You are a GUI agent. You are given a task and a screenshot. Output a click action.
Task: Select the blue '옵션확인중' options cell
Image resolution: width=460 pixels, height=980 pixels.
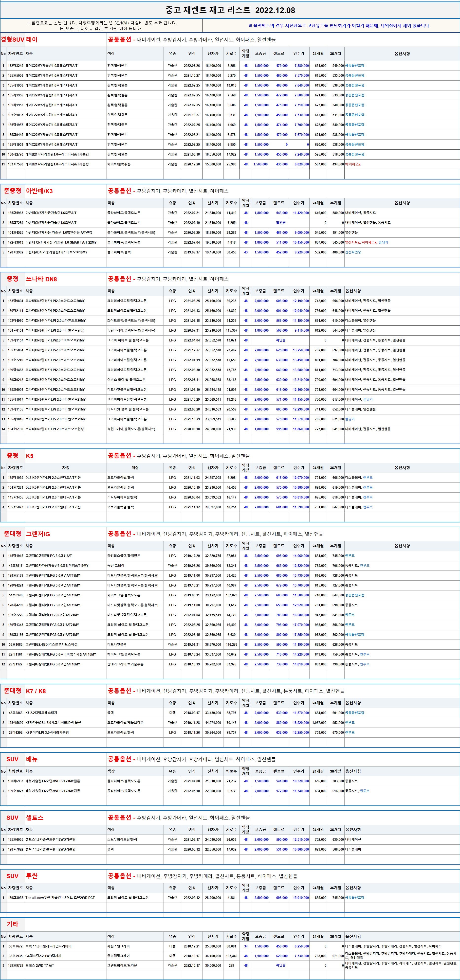[353, 252]
